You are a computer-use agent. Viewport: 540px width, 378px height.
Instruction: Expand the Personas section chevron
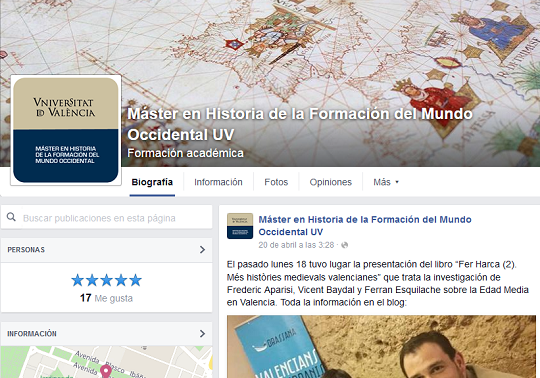[x=202, y=250]
